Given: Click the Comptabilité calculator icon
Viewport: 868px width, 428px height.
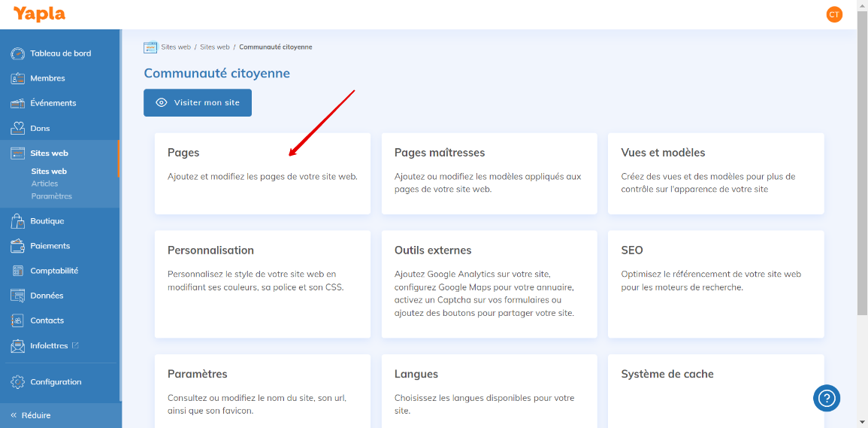Looking at the screenshot, I should coord(18,271).
